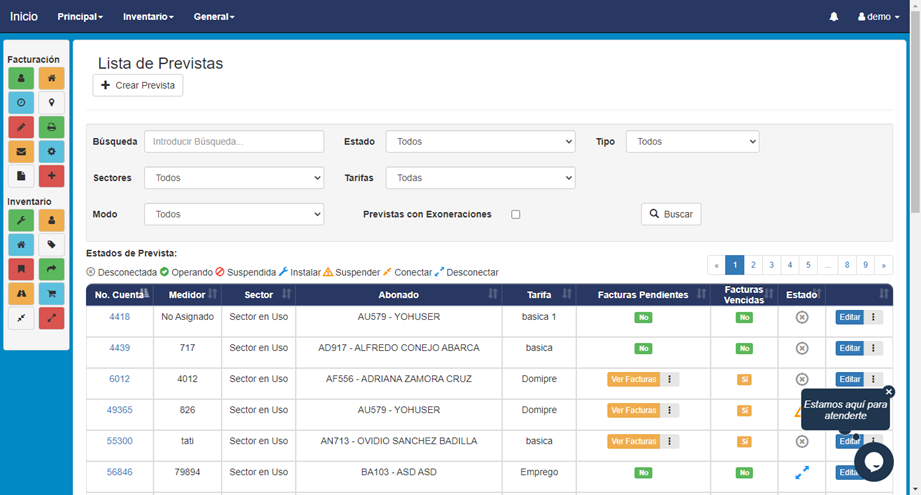This screenshot has width=921, height=495.
Task: Go to page 2 of results
Action: point(753,265)
